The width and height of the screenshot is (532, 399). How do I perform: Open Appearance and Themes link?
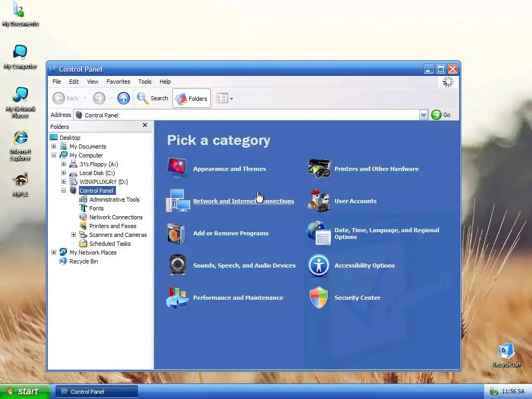click(229, 169)
